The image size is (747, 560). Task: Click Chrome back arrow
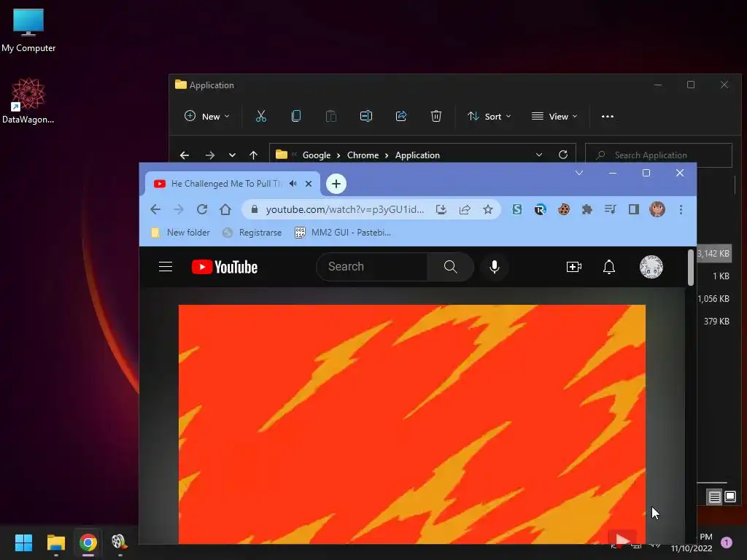(155, 209)
